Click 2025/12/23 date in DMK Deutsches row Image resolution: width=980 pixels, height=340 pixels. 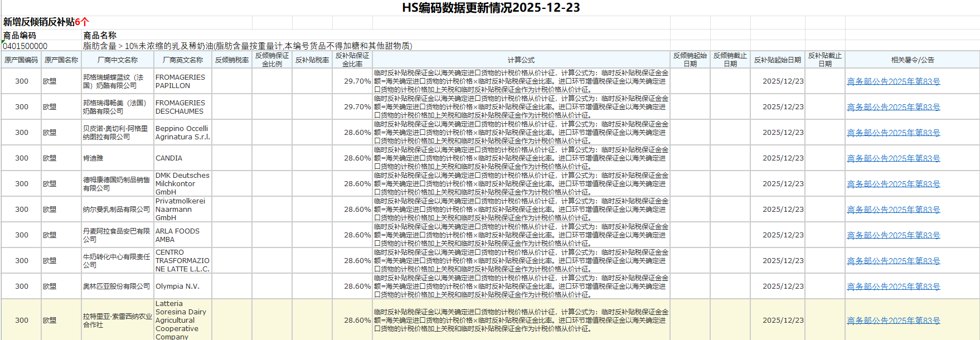(783, 184)
